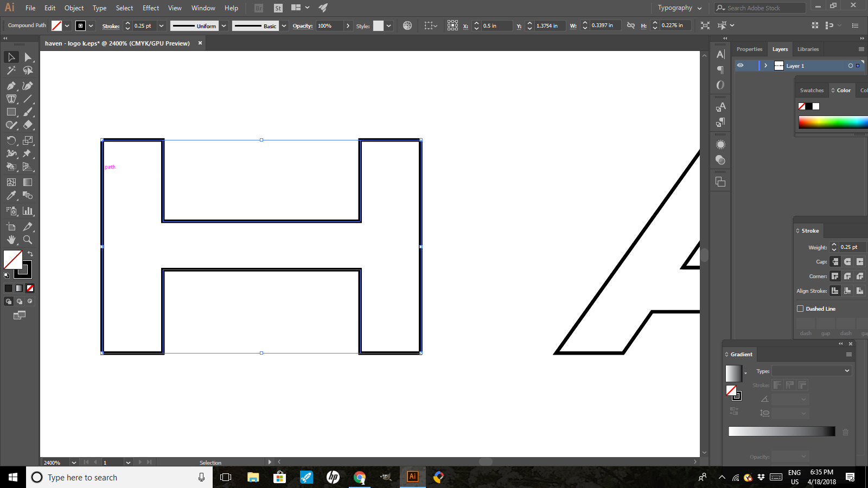Open the Character panel icon
The width and height of the screenshot is (868, 488).
[720, 54]
